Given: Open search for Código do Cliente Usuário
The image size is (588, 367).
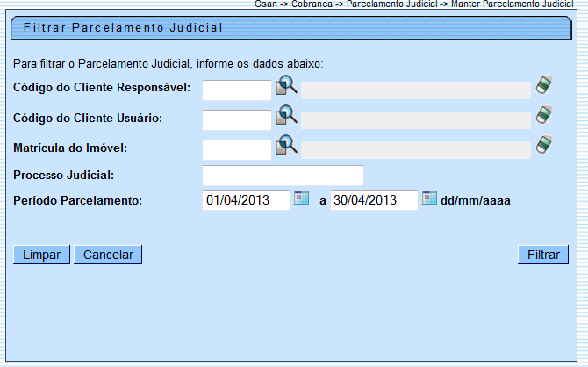Looking at the screenshot, I should coord(286,115).
